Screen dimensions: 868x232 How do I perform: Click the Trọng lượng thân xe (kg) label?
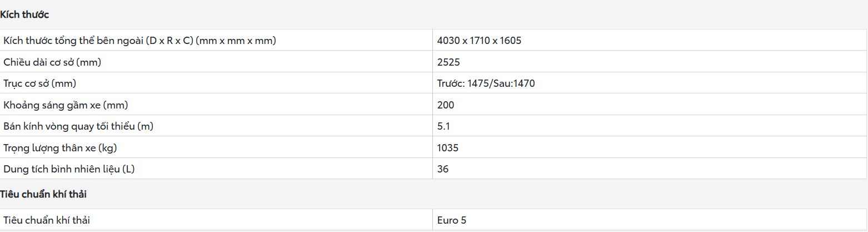(x=60, y=147)
